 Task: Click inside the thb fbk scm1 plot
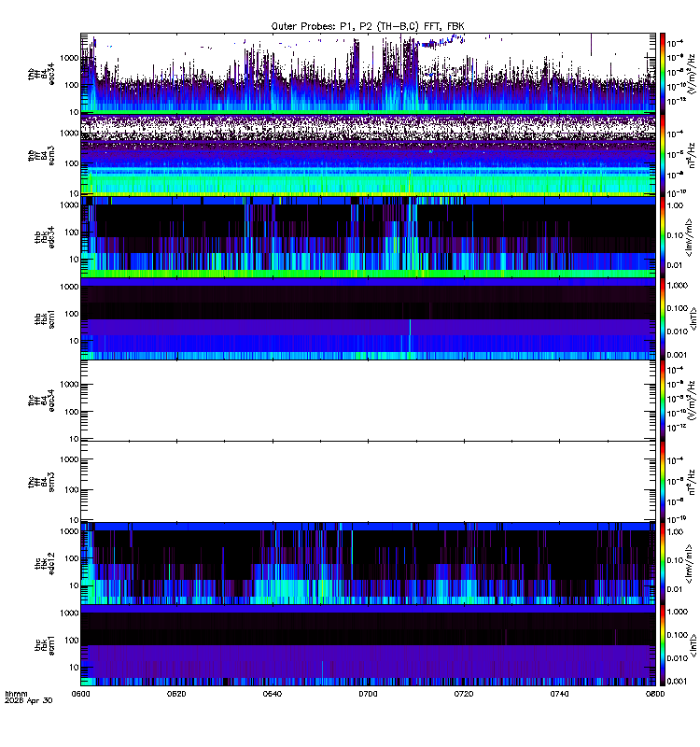368,318
